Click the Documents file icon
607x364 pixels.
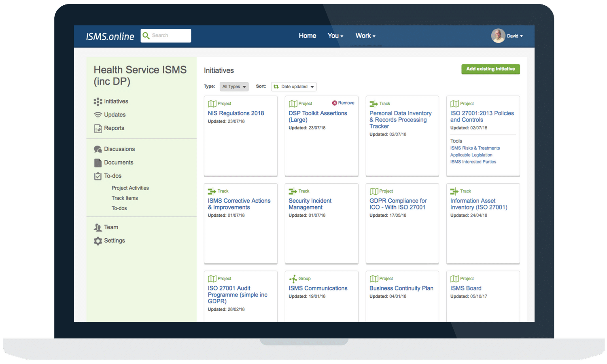[98, 163]
